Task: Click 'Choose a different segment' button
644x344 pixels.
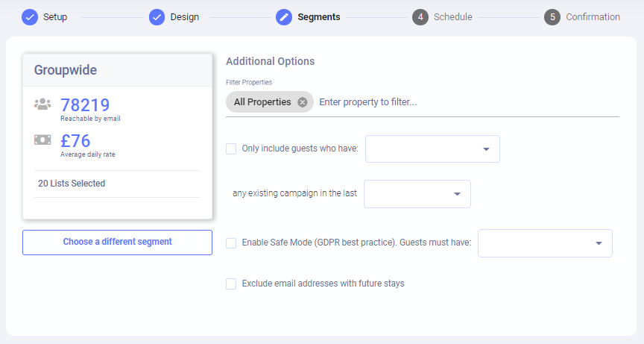Action: tap(117, 243)
